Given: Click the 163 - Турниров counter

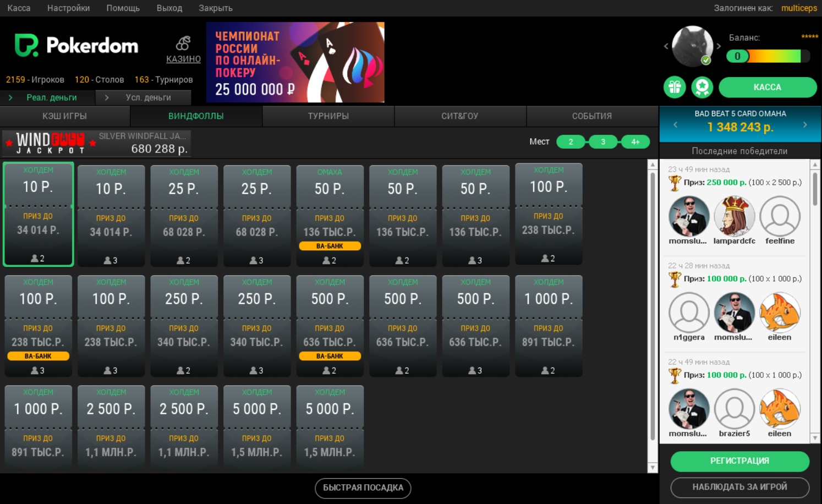Looking at the screenshot, I should tap(164, 80).
